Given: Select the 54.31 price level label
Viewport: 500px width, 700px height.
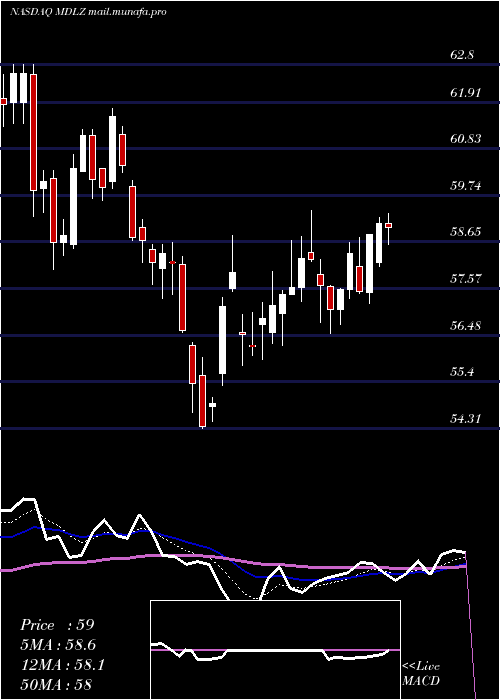Looking at the screenshot, I should tap(466, 418).
